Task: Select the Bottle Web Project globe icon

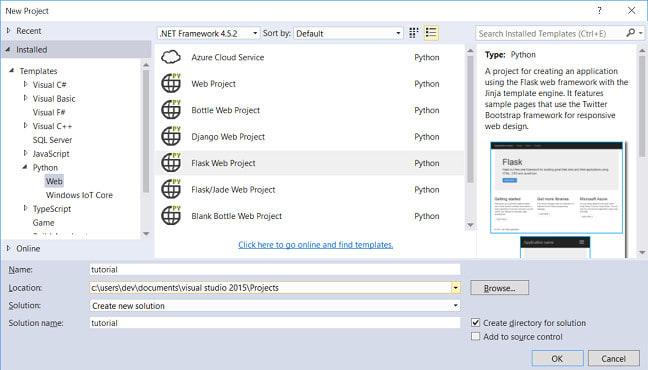Action: point(171,110)
